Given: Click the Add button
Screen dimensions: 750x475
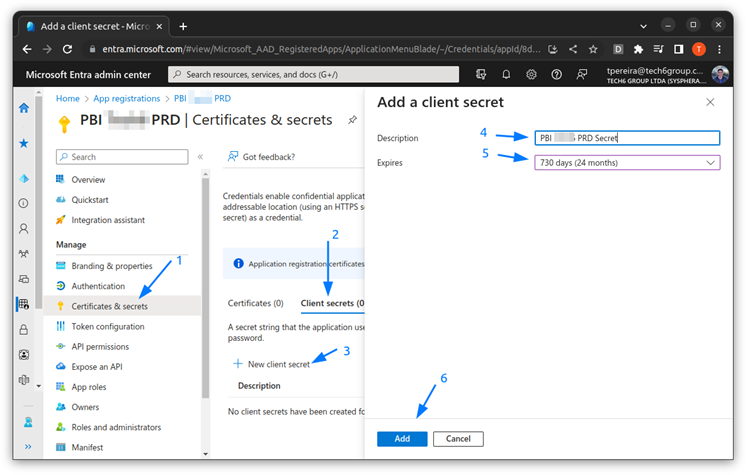Looking at the screenshot, I should coord(402,439).
